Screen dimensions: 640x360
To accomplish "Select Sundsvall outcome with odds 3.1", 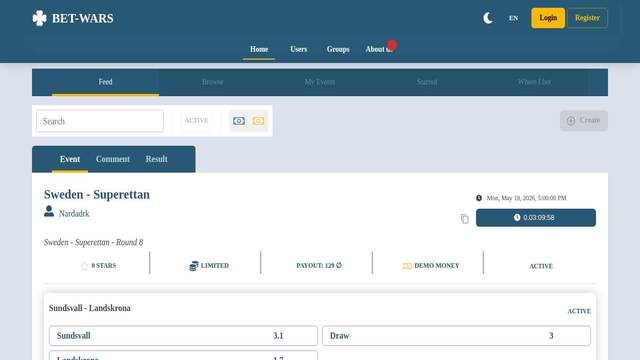I will (183, 336).
